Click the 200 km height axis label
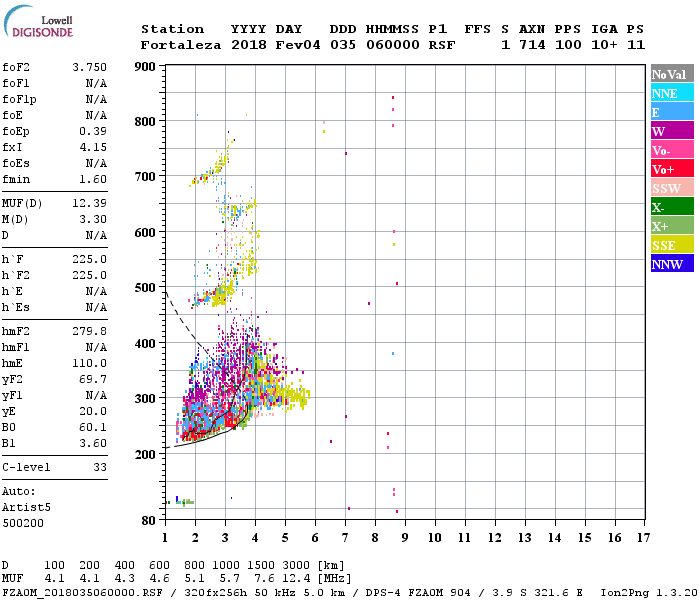 (x=145, y=454)
